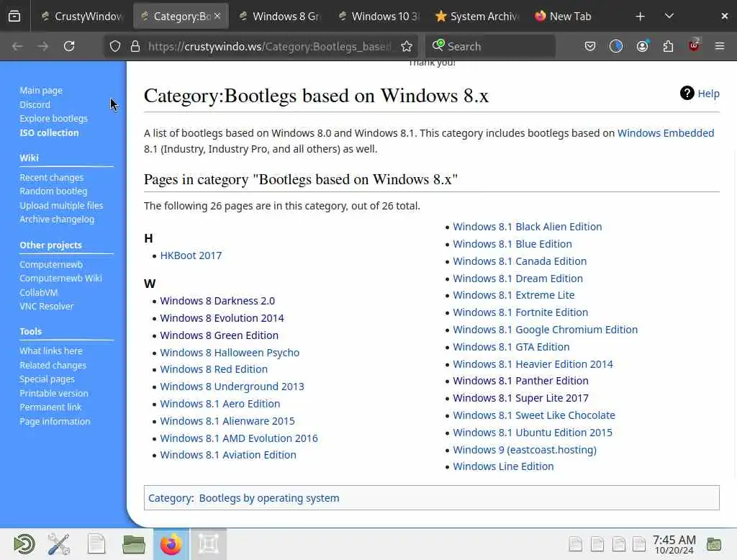The image size is (737, 560).
Task: Switch to the Windows 8 Green tab
Action: [x=280, y=17]
